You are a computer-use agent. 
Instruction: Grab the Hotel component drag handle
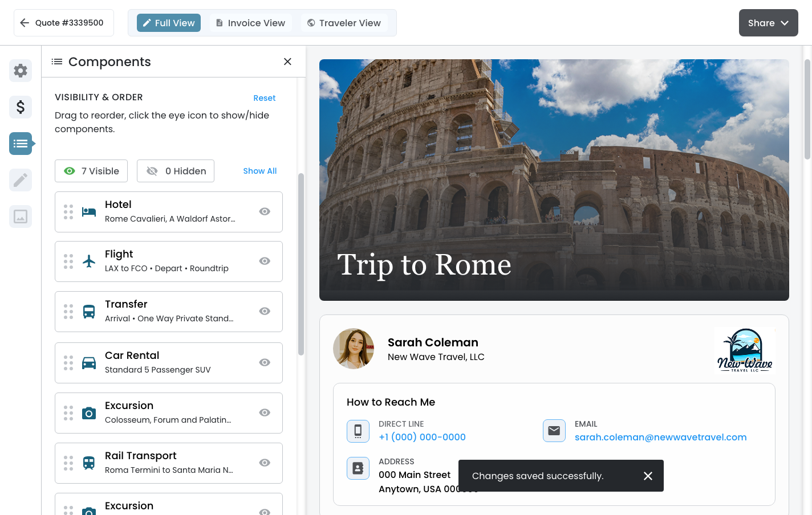tap(68, 212)
